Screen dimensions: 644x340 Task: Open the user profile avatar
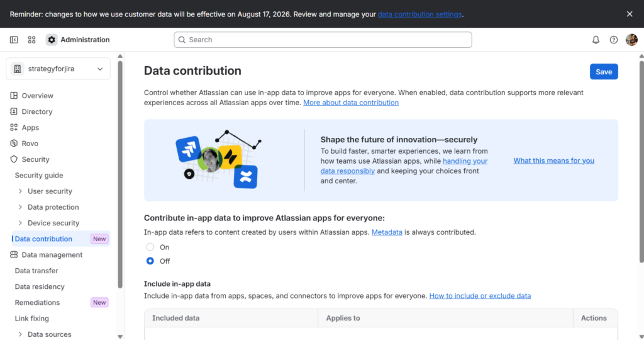pos(631,40)
